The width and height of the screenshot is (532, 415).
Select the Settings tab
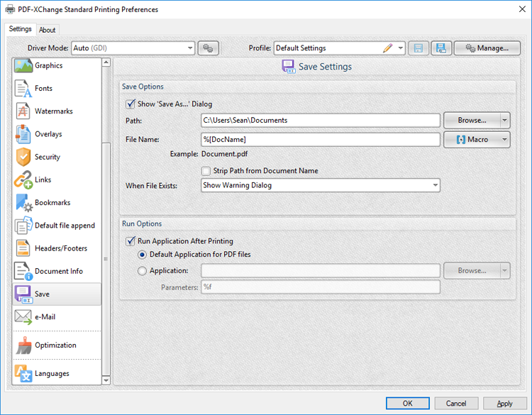pyautogui.click(x=20, y=29)
